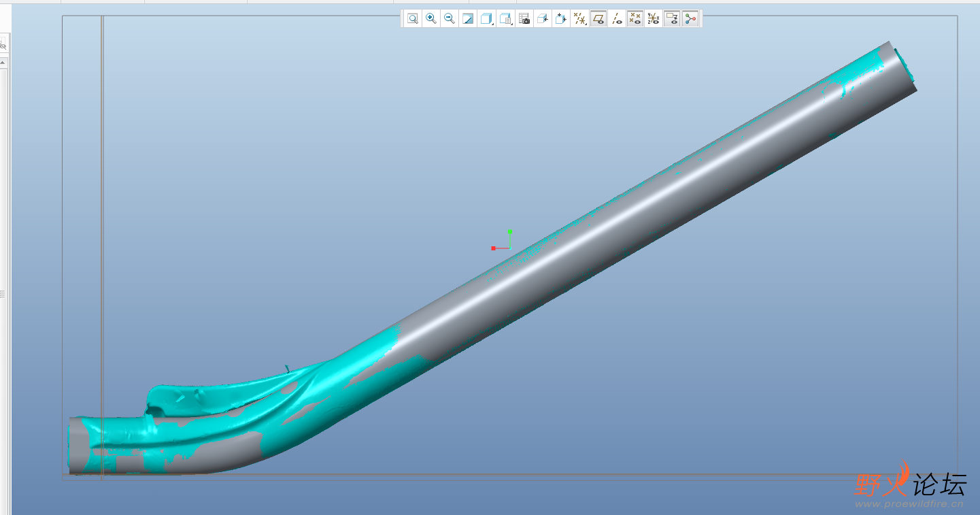Click the Zoom In magnifier icon
The width and height of the screenshot is (980, 515).
click(430, 19)
